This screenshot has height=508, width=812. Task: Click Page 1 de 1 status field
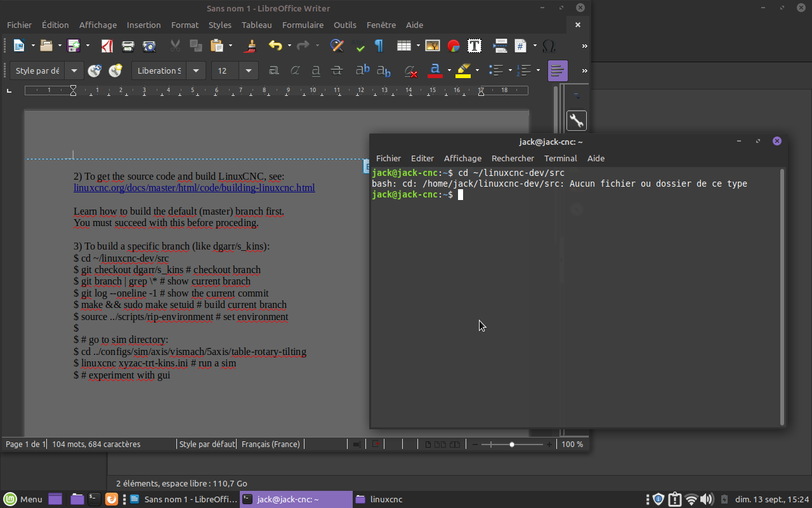point(25,444)
